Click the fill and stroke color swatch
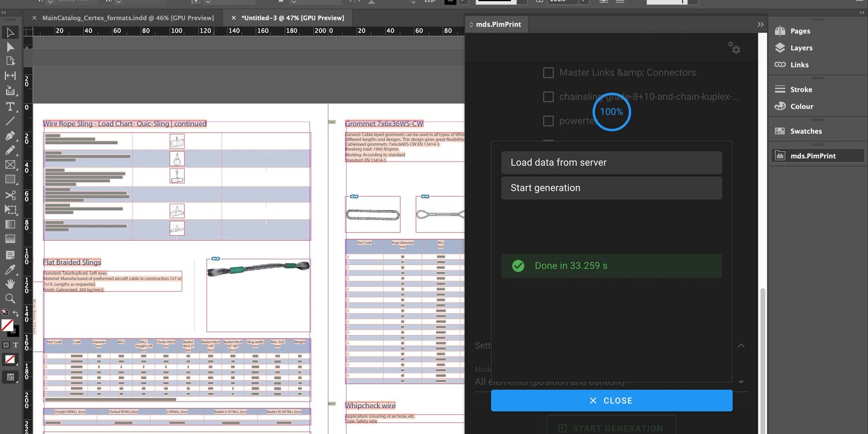This screenshot has height=434, width=868. tap(8, 326)
